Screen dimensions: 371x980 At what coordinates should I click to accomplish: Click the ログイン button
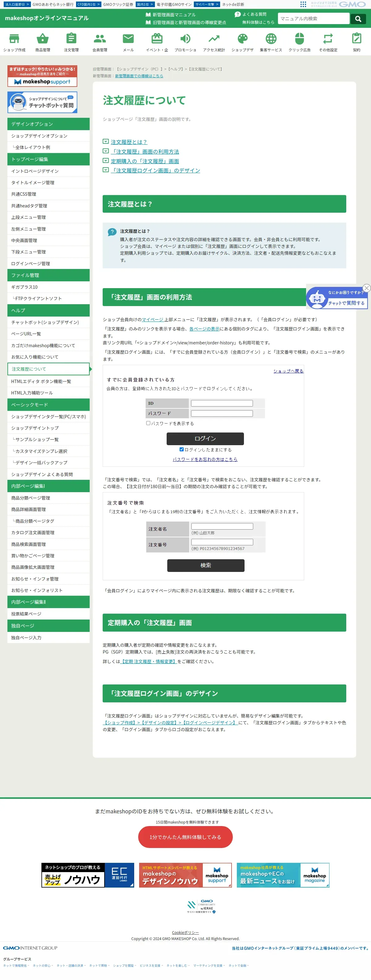tap(205, 439)
